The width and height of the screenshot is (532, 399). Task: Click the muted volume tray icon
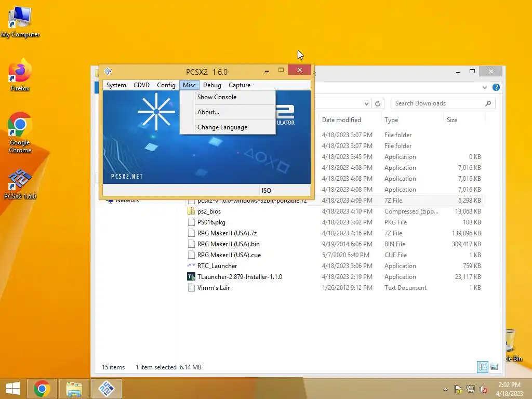(483, 389)
